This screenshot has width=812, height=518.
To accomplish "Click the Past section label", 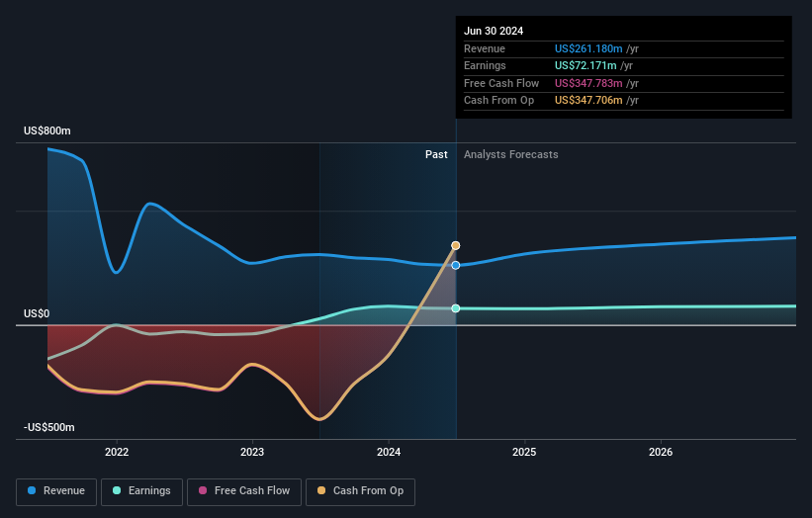I will (436, 154).
